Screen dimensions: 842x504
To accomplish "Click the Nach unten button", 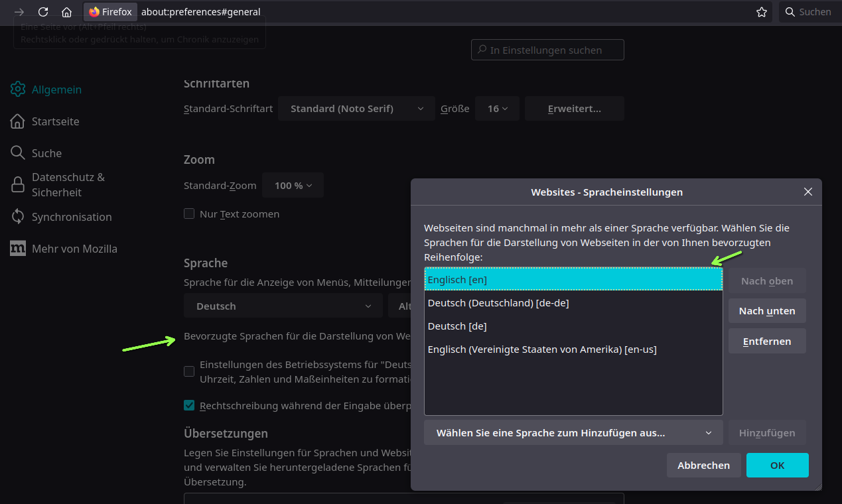I will point(766,311).
